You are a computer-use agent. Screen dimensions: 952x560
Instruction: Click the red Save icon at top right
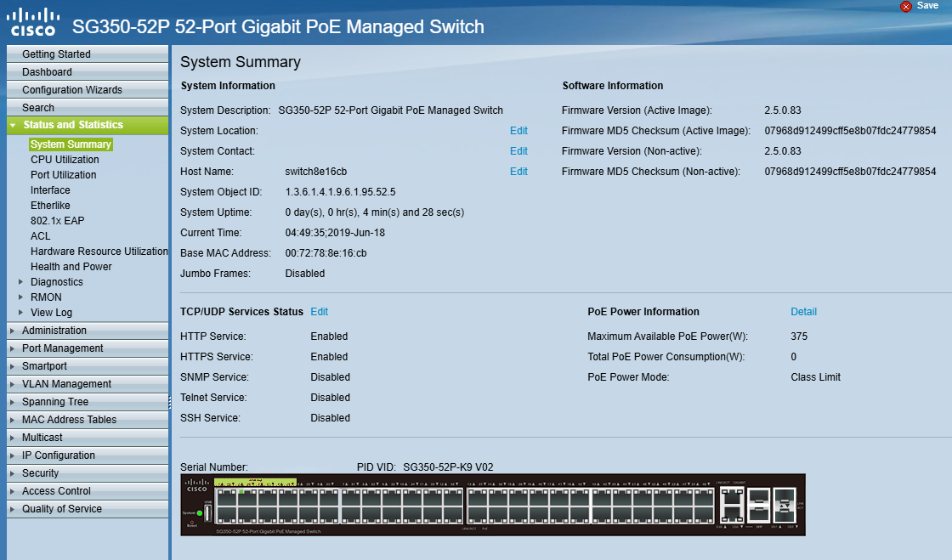[x=906, y=7]
